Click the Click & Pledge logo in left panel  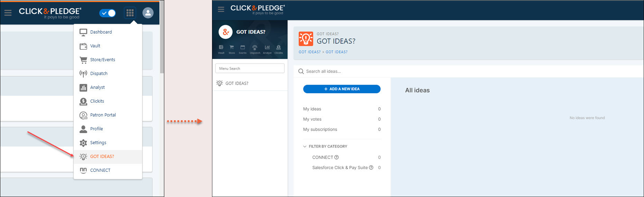[x=50, y=13]
